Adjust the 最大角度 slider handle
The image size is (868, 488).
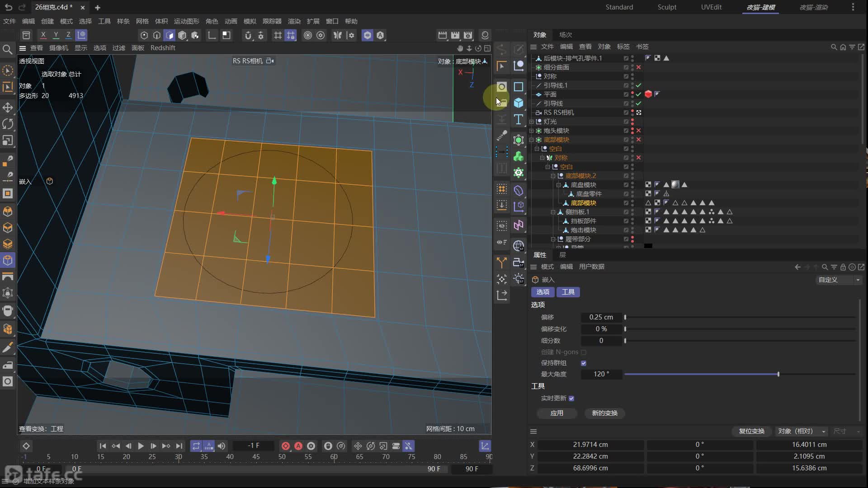pyautogui.click(x=778, y=375)
